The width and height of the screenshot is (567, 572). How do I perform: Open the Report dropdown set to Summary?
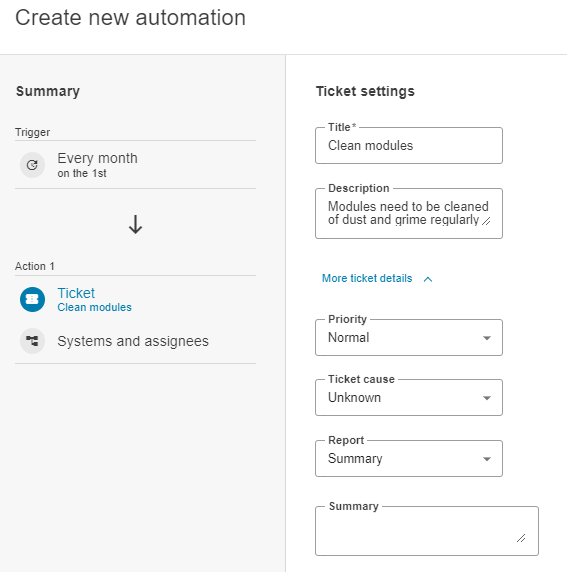[x=409, y=459]
